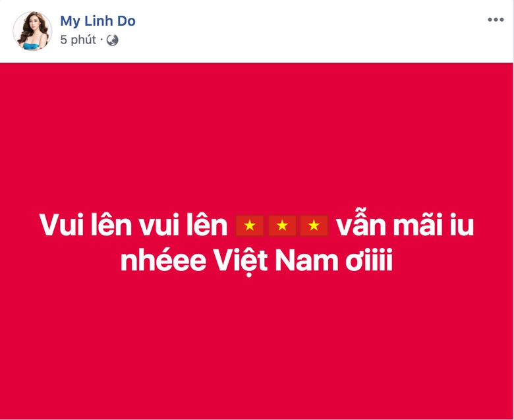The width and height of the screenshot is (514, 420).
Task: Click the surname 'Do' in the post header
Action: point(127,21)
